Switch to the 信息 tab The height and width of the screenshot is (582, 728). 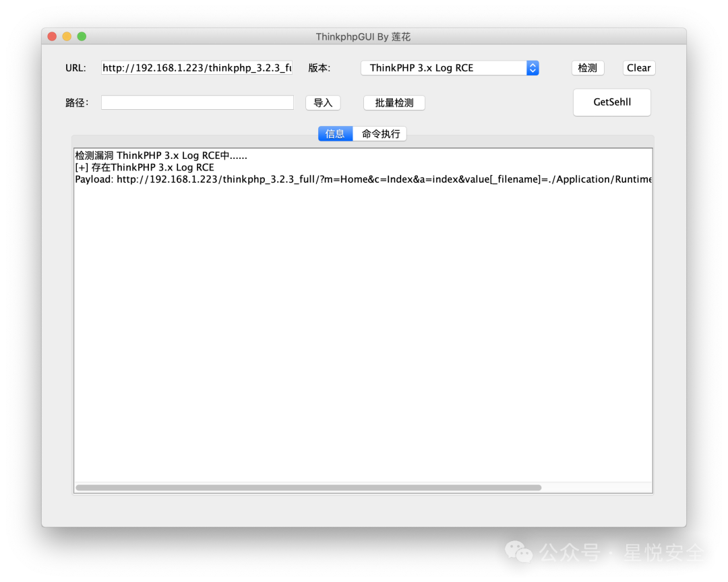[x=335, y=133]
